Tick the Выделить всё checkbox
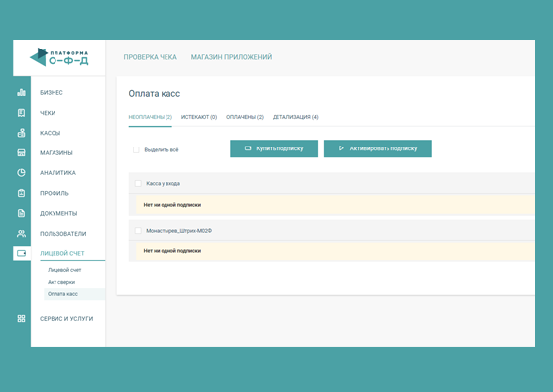The image size is (553, 392). click(x=136, y=150)
